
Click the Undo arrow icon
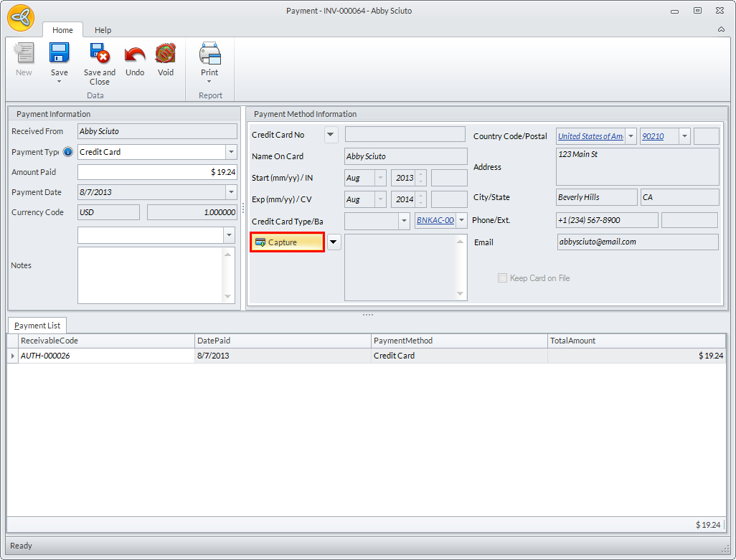(x=135, y=54)
